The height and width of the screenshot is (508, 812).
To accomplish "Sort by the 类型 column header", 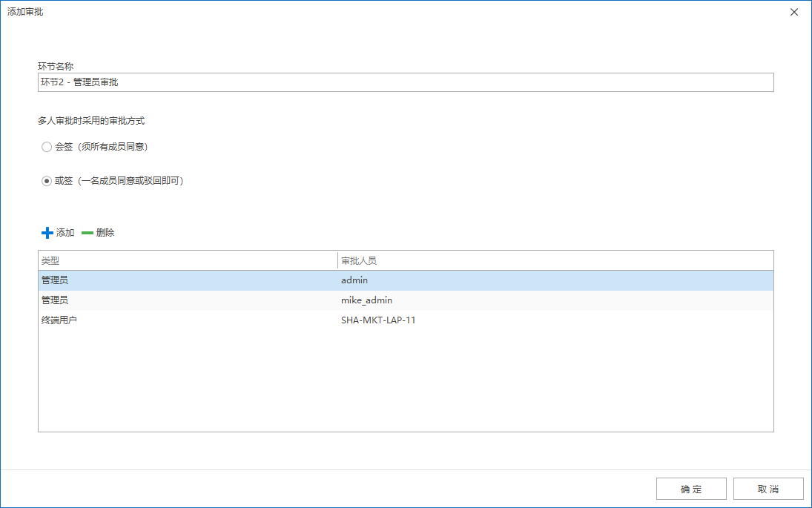I will [x=187, y=261].
